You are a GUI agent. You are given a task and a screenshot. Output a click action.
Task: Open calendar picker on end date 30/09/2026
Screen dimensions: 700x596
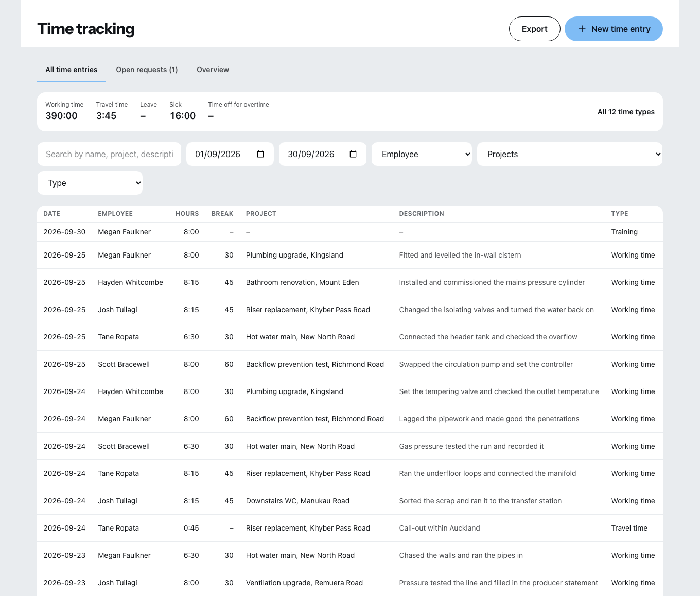353,154
